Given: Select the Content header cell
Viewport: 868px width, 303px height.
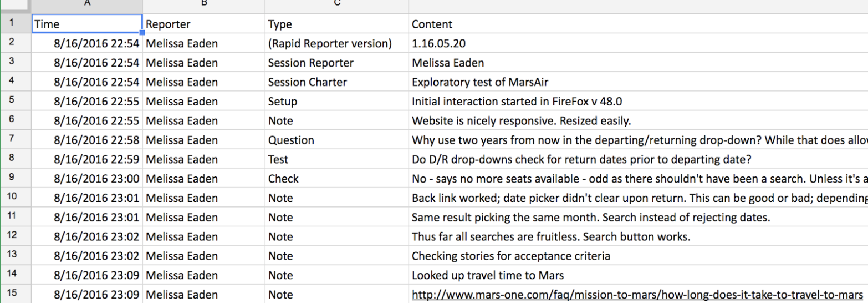Looking at the screenshot, I should 639,24.
